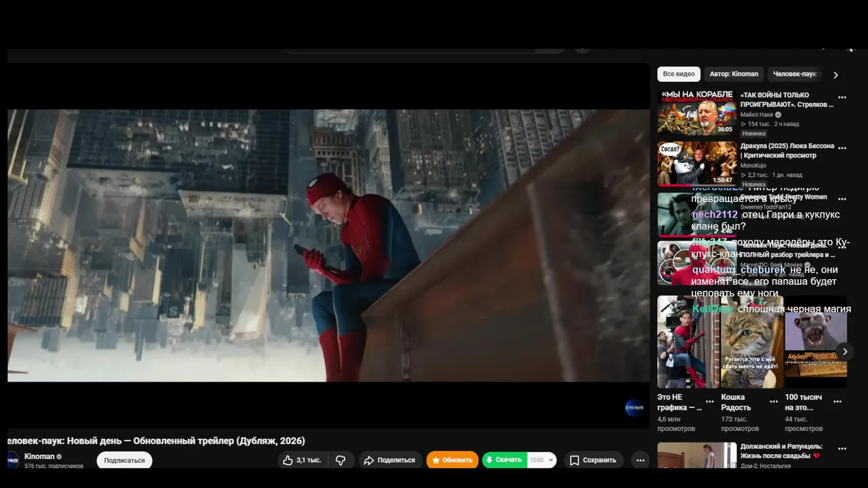The height and width of the screenshot is (488, 868).
Task: Open menu for ТАК ВОЙНЫ ТОЛЬКО ПРОИГРЫВАЮТ video
Action: coord(842,97)
